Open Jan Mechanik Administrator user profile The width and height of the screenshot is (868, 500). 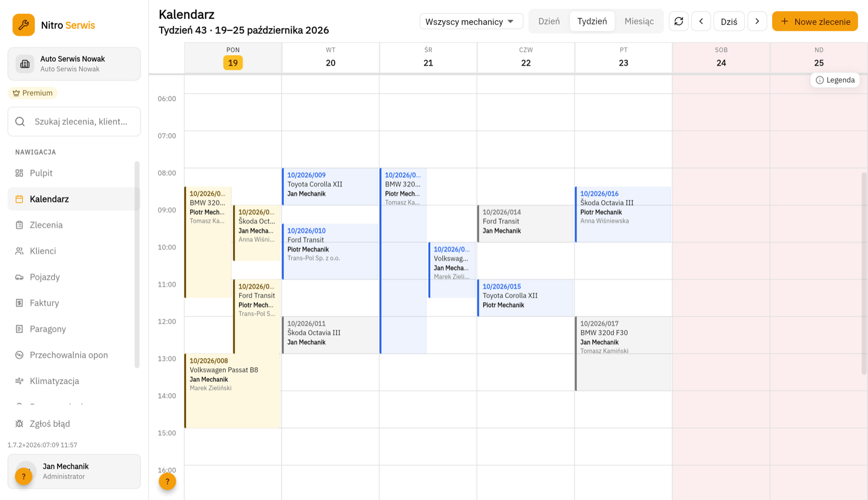pyautogui.click(x=74, y=471)
